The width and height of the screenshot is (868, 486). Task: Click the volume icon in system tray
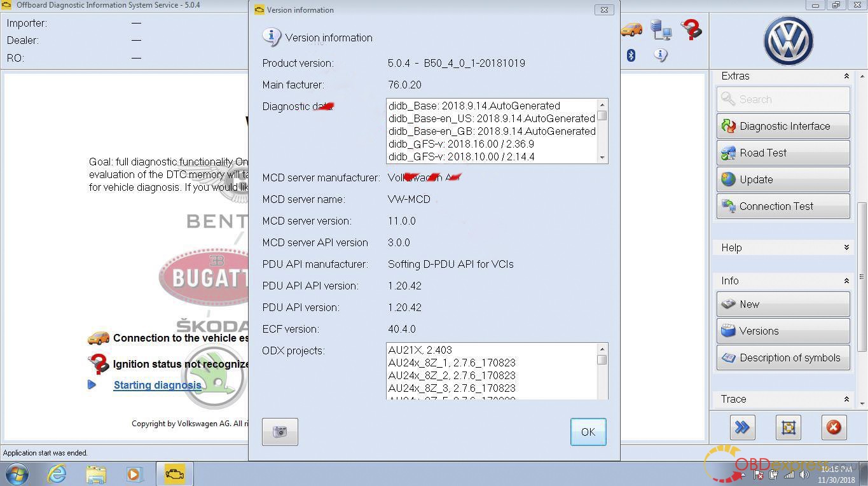coord(804,475)
